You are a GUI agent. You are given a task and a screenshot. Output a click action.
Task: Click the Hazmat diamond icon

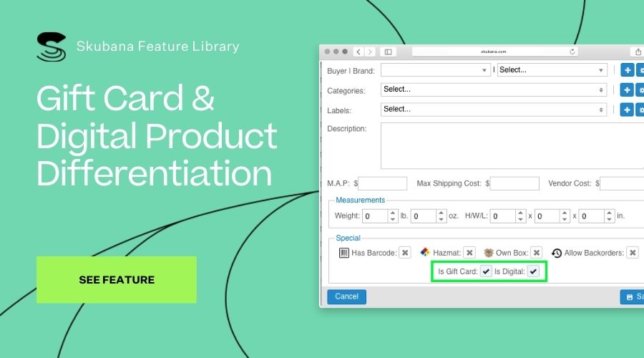425,252
